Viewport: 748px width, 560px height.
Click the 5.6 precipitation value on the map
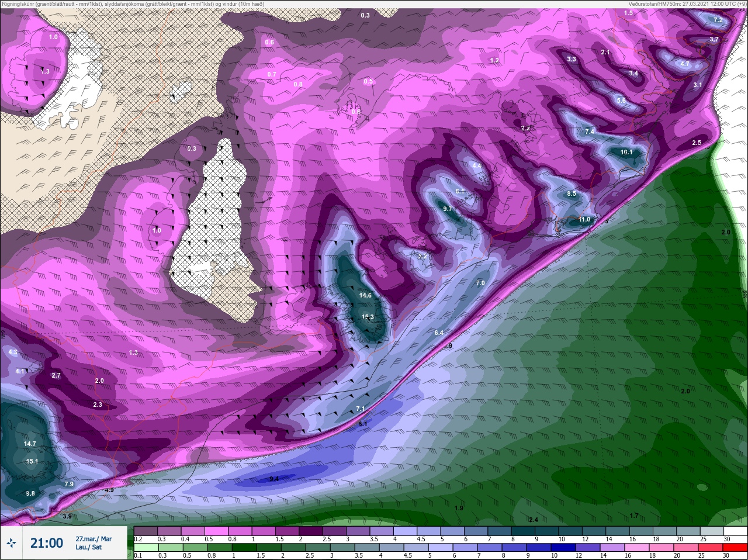point(621,101)
